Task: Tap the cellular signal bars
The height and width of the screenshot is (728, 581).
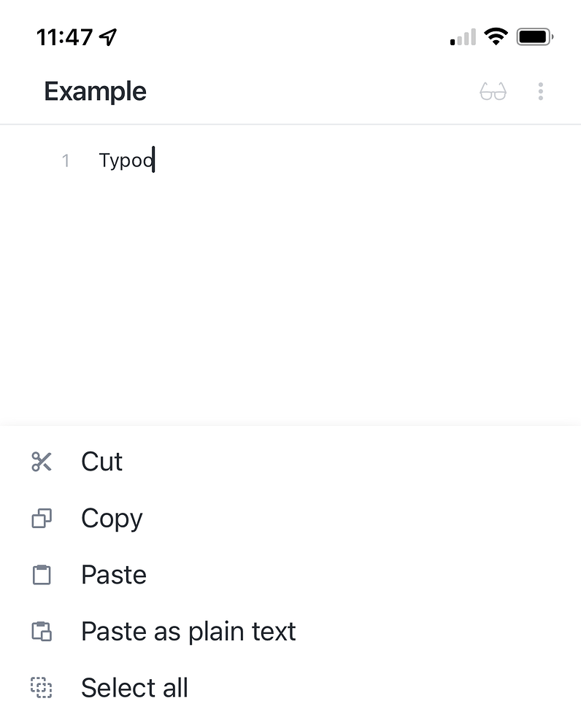Action: 463,37
